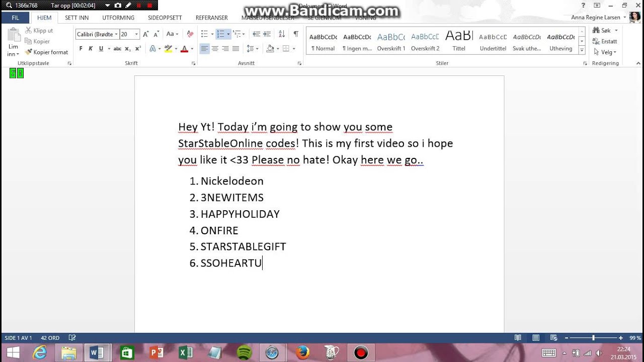Apply the Overskrift 1 style
The width and height of the screenshot is (644, 362).
[x=391, y=41]
